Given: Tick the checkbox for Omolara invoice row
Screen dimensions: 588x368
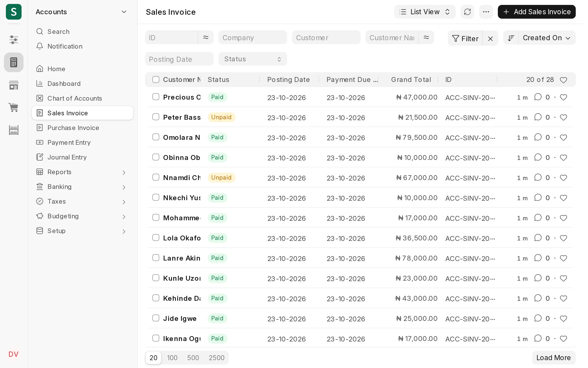Looking at the screenshot, I should (156, 137).
